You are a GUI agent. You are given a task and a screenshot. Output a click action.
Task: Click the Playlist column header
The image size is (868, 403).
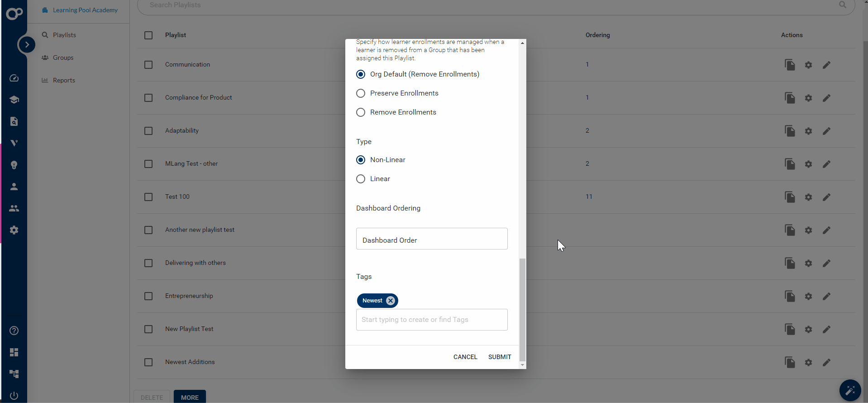point(176,35)
